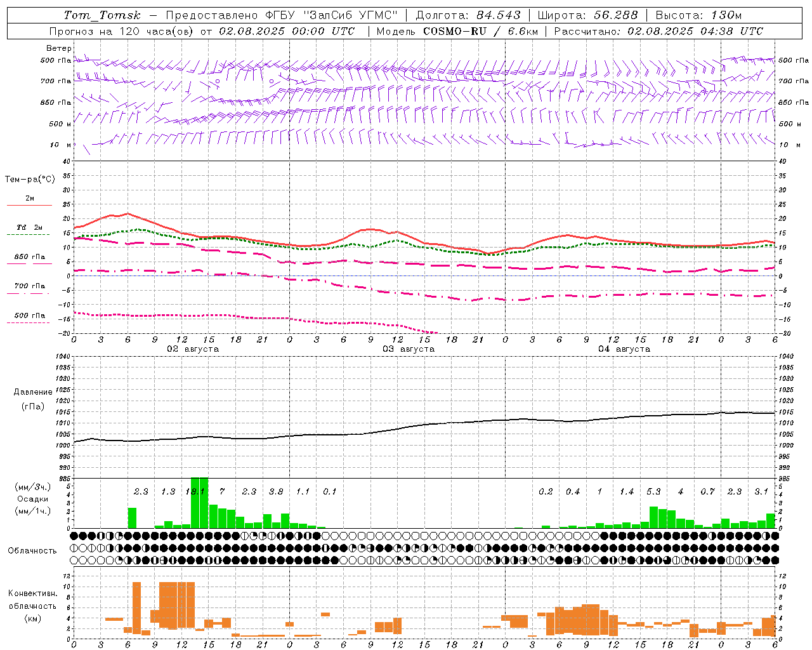
Task: Click the 1.4 precipitation value
Action: pyautogui.click(x=627, y=492)
